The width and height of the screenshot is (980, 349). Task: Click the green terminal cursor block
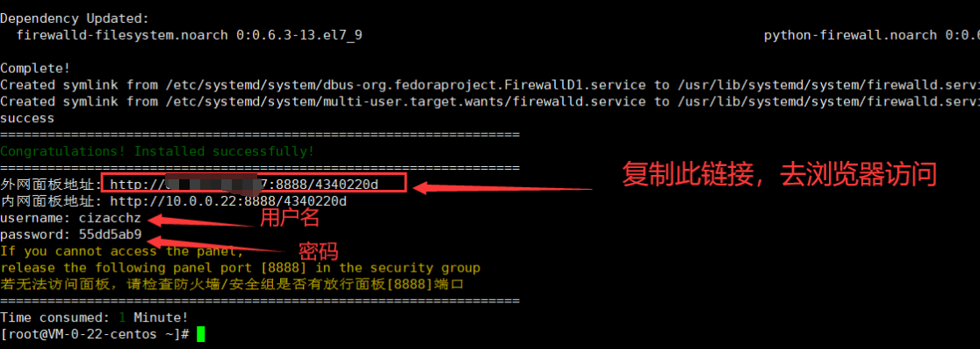click(x=200, y=334)
